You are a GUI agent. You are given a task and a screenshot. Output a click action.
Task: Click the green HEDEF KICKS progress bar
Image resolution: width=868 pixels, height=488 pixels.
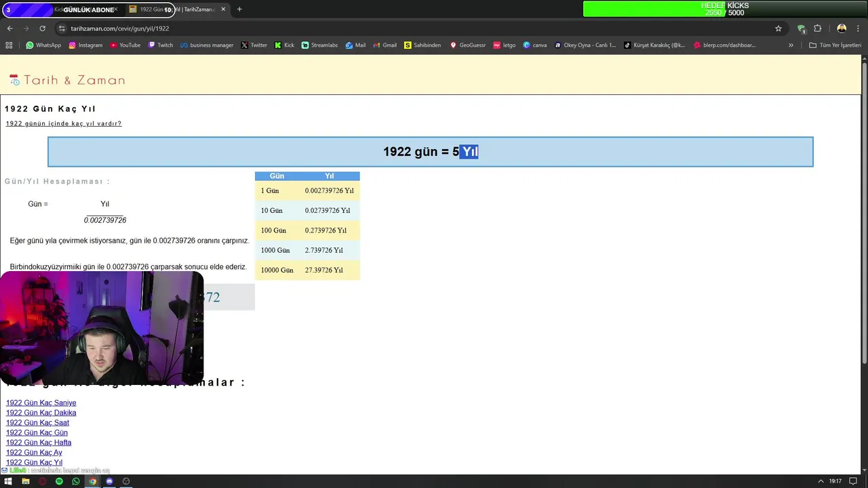pyautogui.click(x=725, y=9)
